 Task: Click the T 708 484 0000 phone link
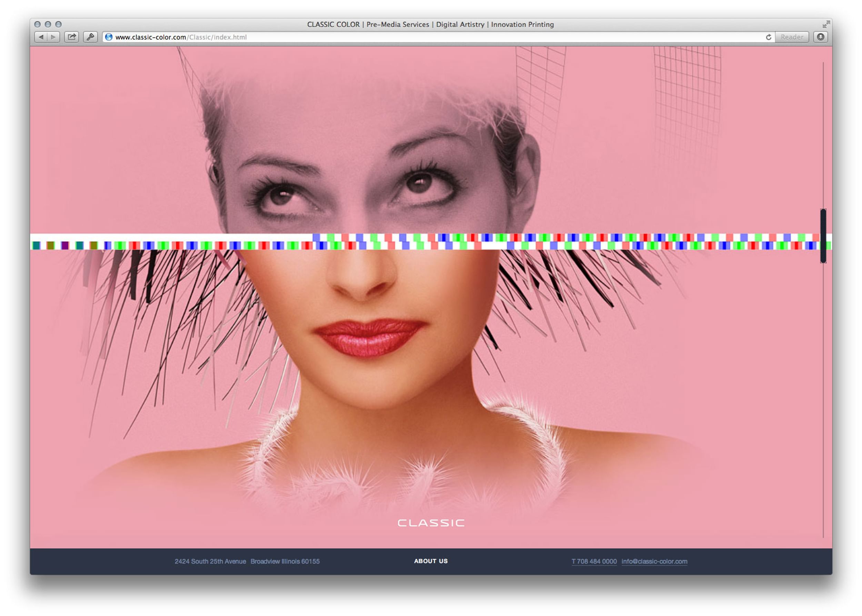(x=593, y=561)
